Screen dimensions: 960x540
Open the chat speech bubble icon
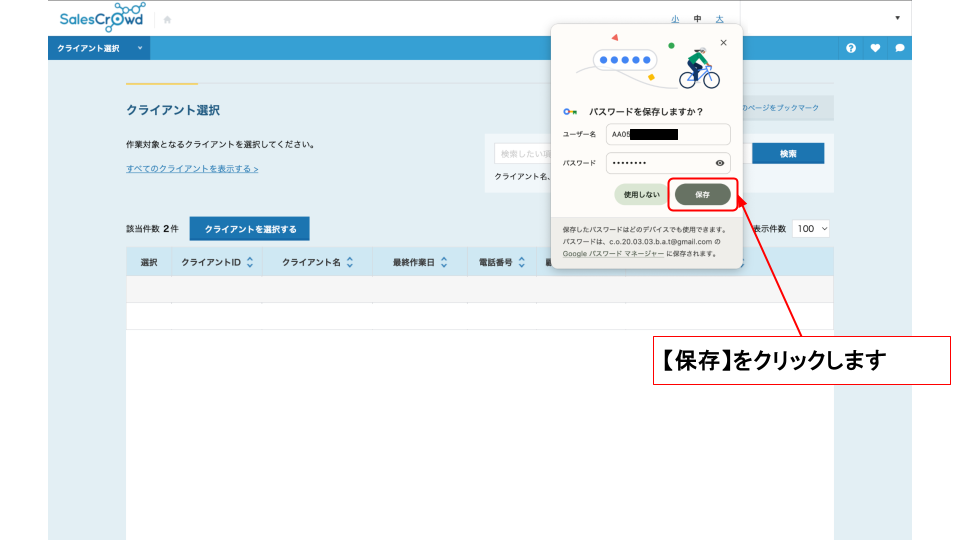(x=899, y=48)
